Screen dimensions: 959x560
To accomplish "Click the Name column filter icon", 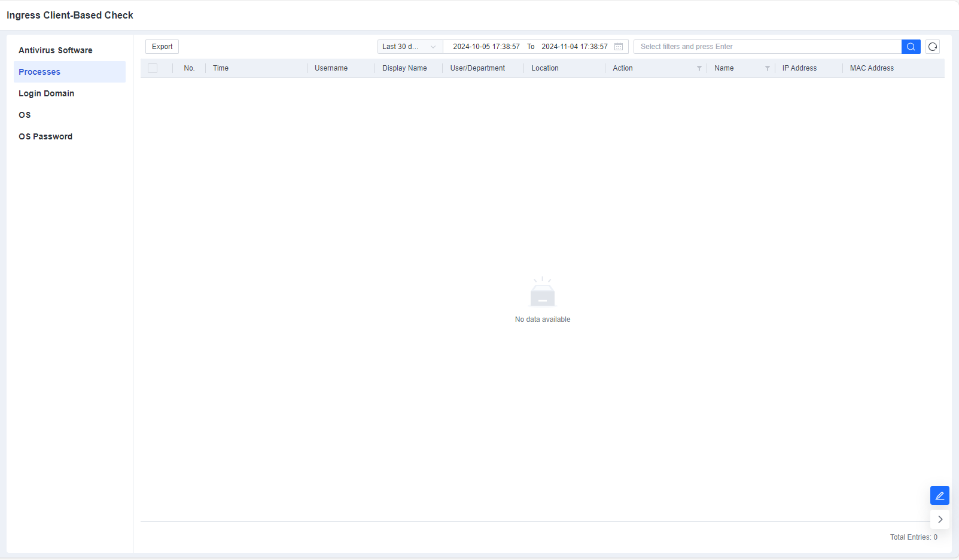I will (767, 68).
